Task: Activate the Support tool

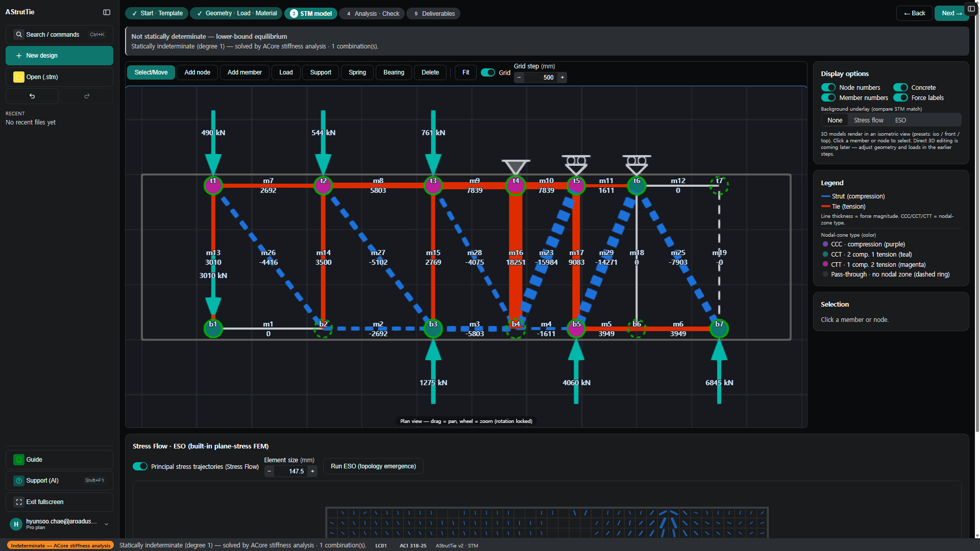Action: coord(321,72)
